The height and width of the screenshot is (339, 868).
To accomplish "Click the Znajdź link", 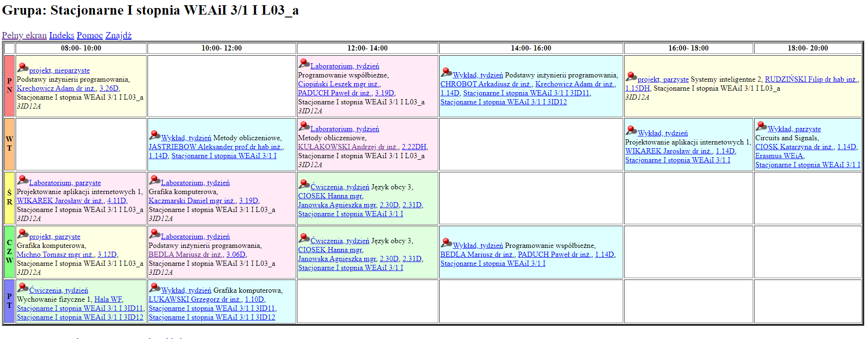I will 118,35.
